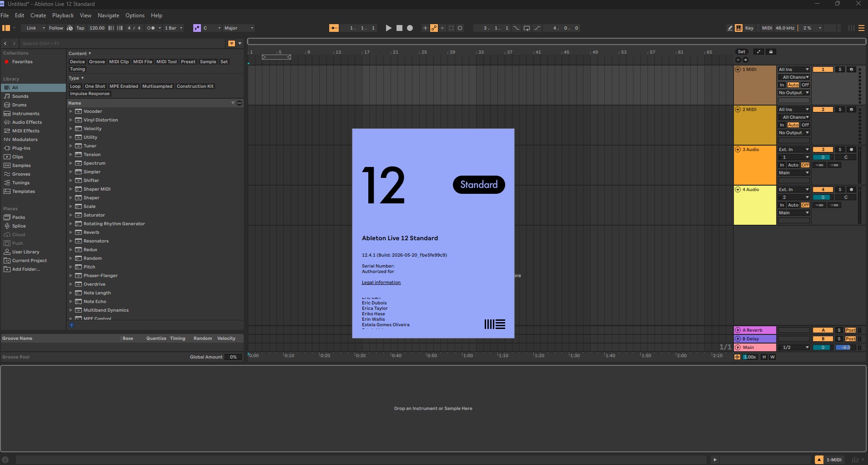Toggle the scale mode icon next to C

point(197,28)
